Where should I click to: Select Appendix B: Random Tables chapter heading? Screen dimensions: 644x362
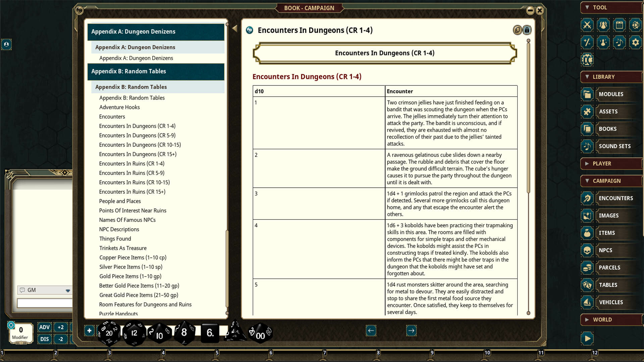point(129,71)
